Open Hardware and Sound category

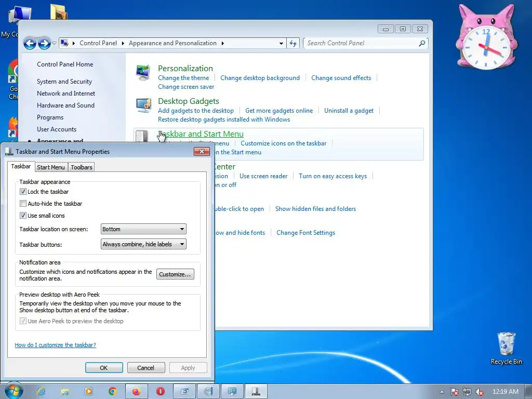(65, 105)
